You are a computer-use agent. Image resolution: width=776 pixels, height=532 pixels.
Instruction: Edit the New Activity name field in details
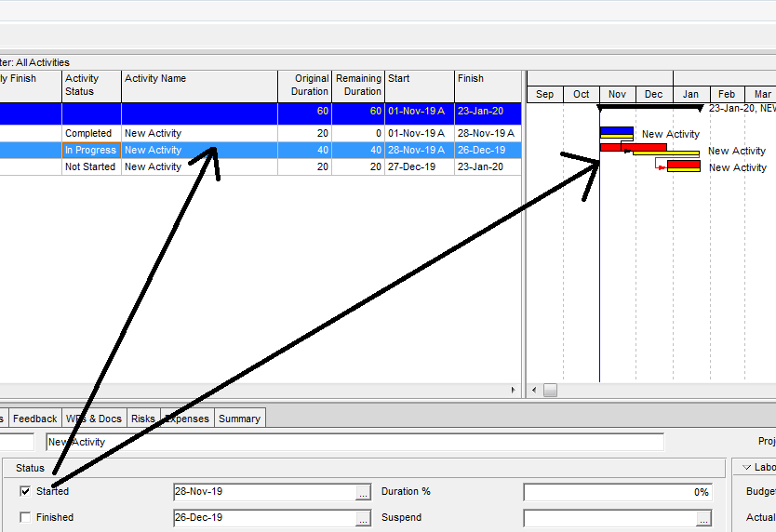(x=355, y=442)
